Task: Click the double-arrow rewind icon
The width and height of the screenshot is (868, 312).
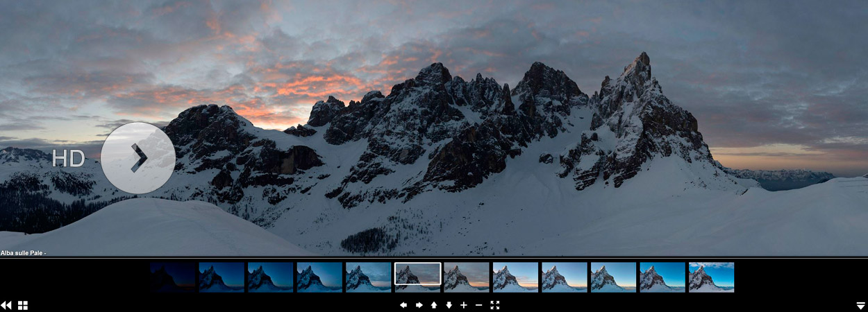Action: click(6, 305)
